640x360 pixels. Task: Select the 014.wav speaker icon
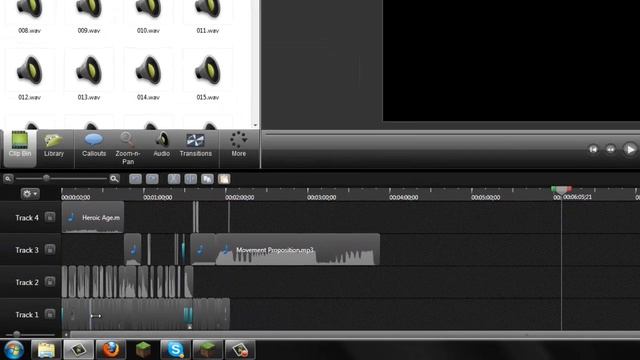click(x=148, y=71)
